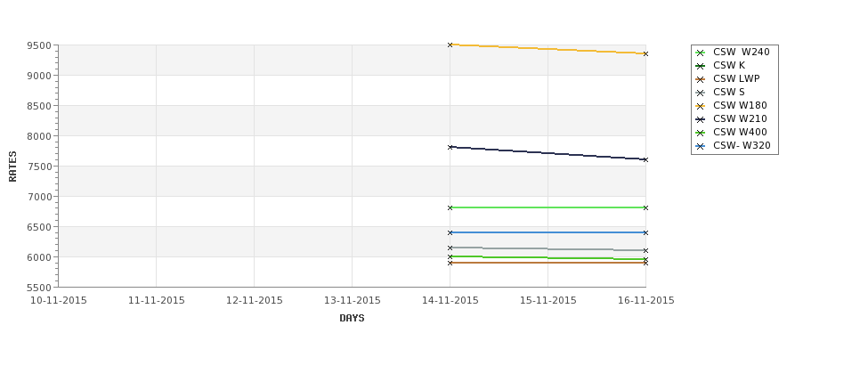Click the 15-11-2015 x-axis date label
The width and height of the screenshot is (868, 382).
(548, 300)
